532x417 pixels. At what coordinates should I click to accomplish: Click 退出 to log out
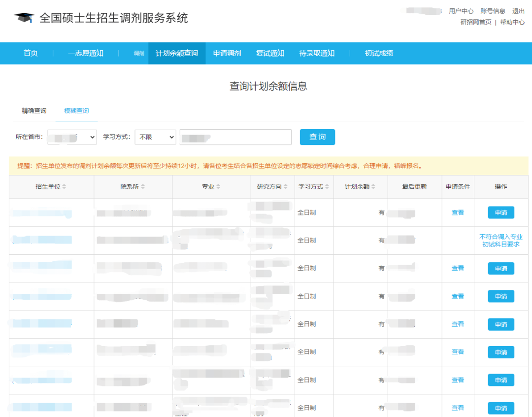pyautogui.click(x=518, y=10)
